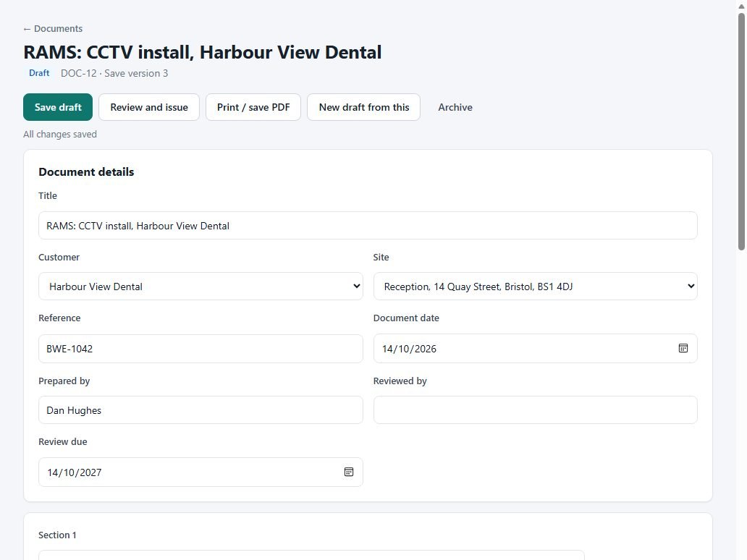Open Review and issue
747x560 pixels.
click(148, 107)
